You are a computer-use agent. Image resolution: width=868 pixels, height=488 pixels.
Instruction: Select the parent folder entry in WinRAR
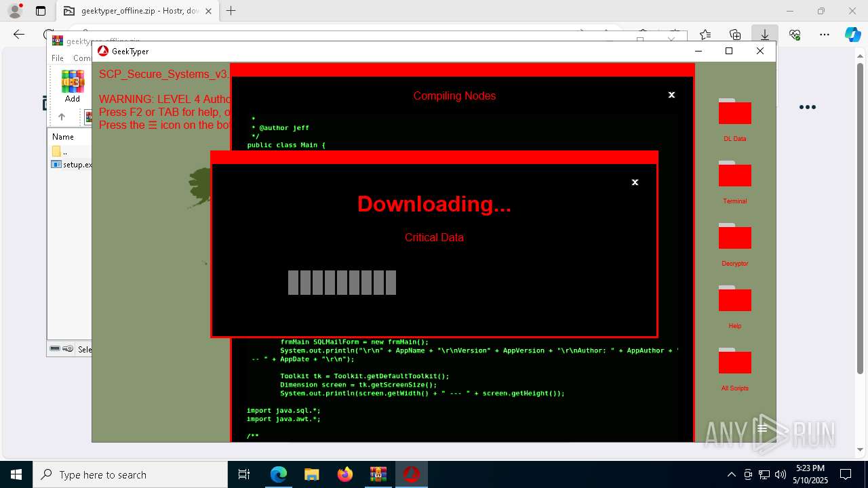(x=61, y=151)
